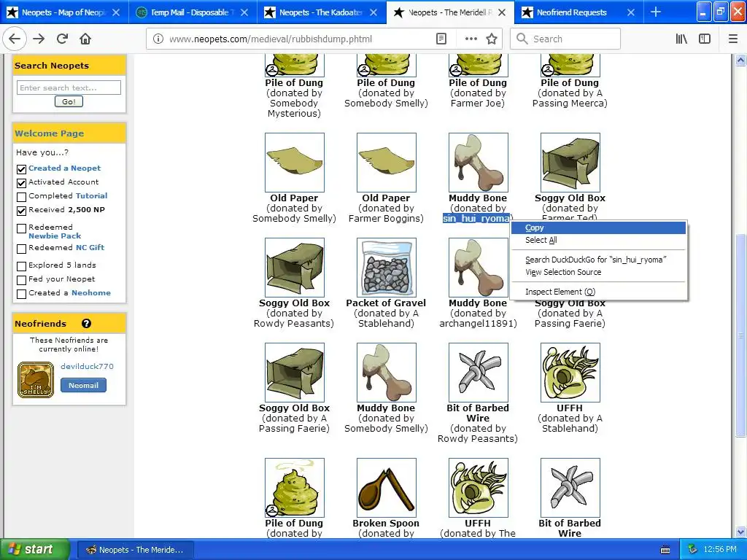Open the Newbie Pack link

click(x=55, y=236)
